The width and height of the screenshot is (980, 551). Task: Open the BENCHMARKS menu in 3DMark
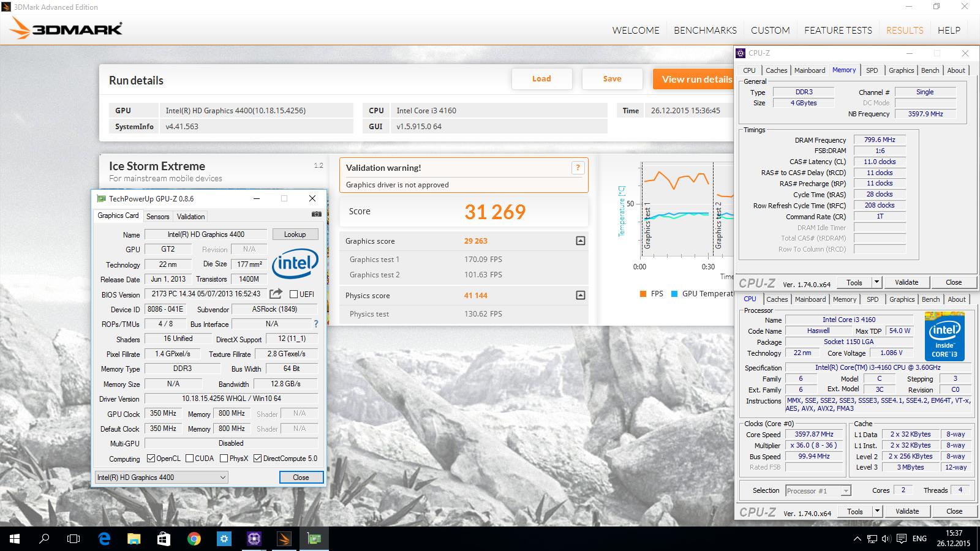click(705, 30)
